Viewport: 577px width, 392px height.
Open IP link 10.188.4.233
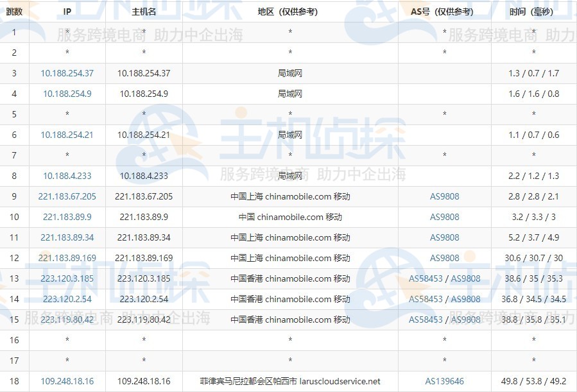[67, 176]
